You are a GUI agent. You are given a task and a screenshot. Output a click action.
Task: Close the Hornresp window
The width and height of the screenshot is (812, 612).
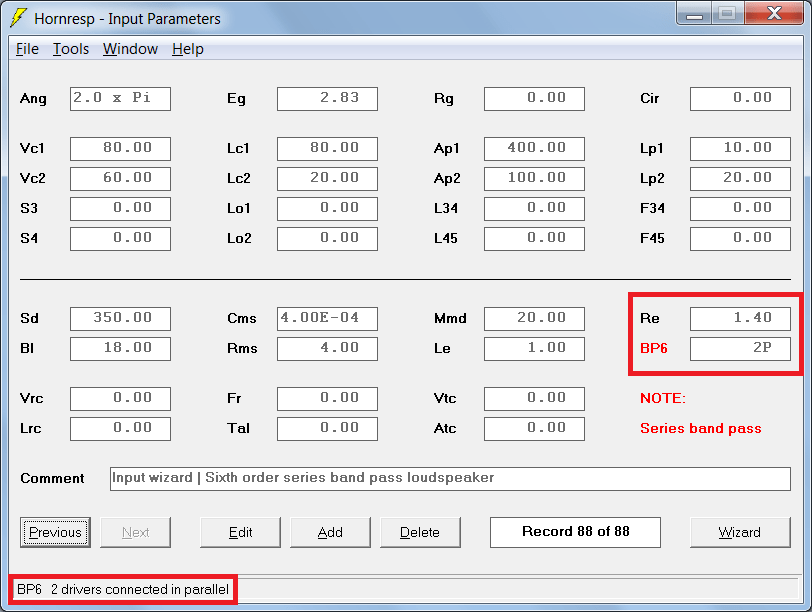tap(774, 14)
